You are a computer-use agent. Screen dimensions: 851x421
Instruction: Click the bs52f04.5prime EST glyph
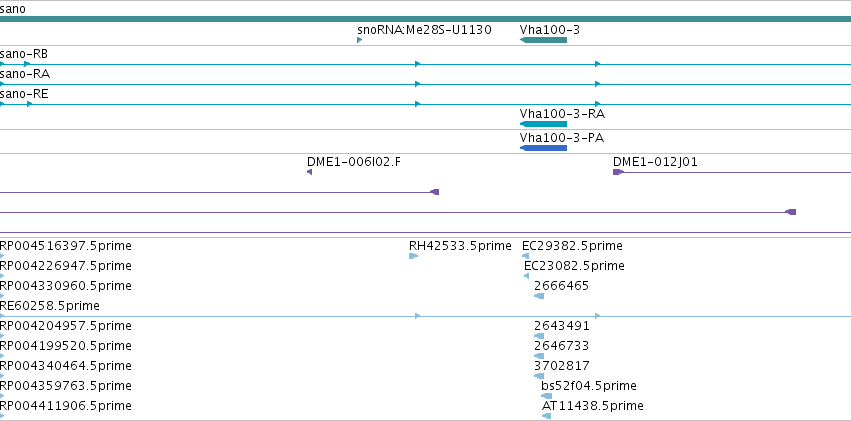pyautogui.click(x=547, y=396)
